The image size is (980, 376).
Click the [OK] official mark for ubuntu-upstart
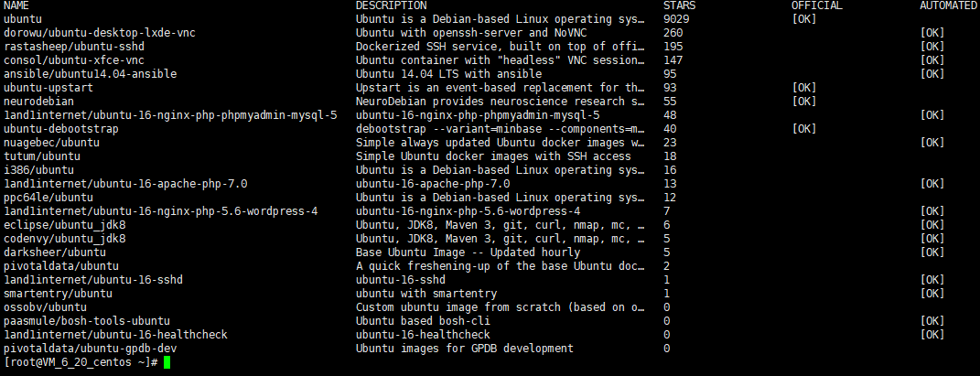(803, 88)
